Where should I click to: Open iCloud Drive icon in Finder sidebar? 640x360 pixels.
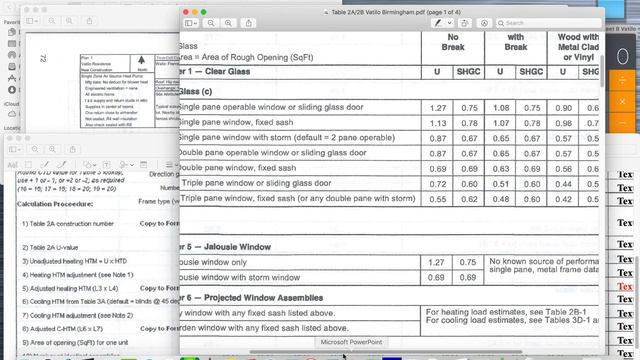pos(12,114)
